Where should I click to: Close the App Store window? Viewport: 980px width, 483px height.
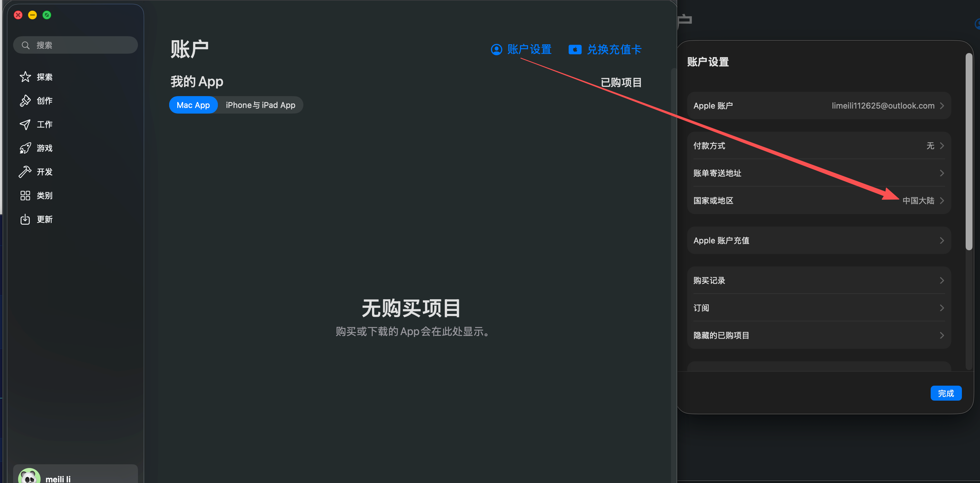tap(18, 15)
